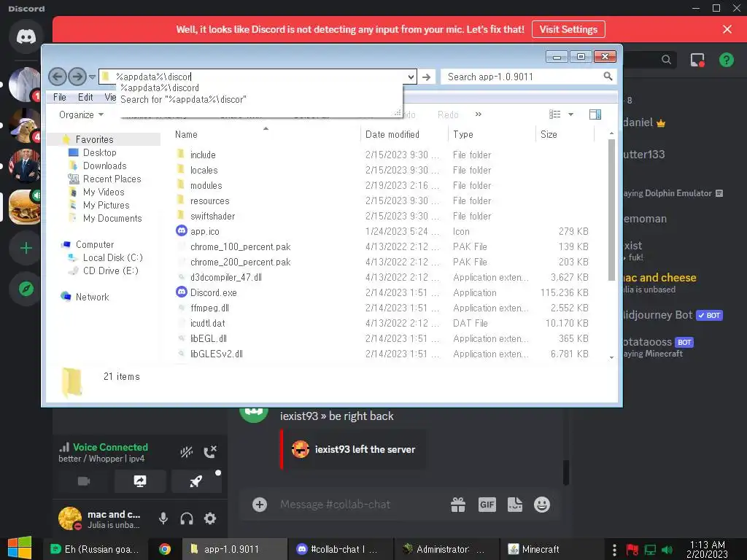This screenshot has height=560, width=747.
Task: Show more toolbar commands chevron
Action: pyautogui.click(x=479, y=114)
